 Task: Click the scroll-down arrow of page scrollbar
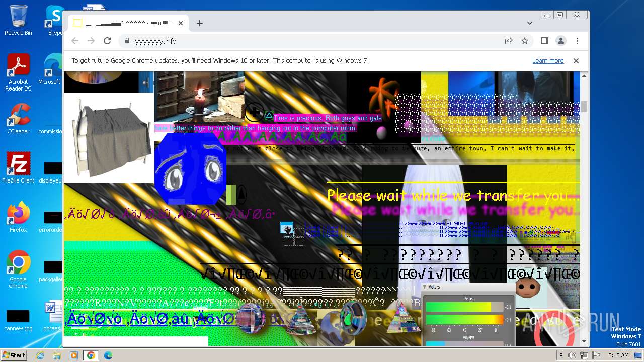click(x=584, y=341)
